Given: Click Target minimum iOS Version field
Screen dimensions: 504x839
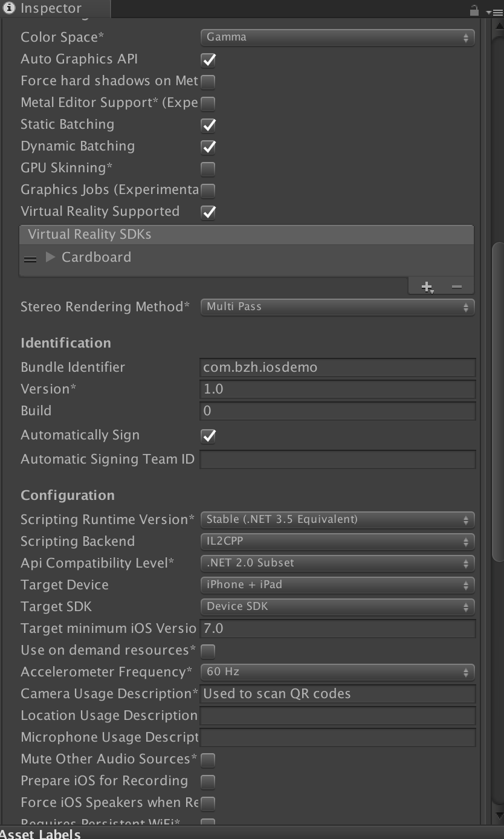Looking at the screenshot, I should click(x=338, y=629).
